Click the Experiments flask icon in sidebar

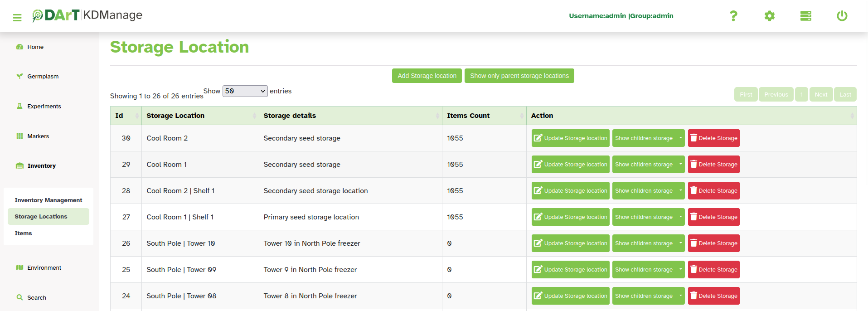pos(19,106)
